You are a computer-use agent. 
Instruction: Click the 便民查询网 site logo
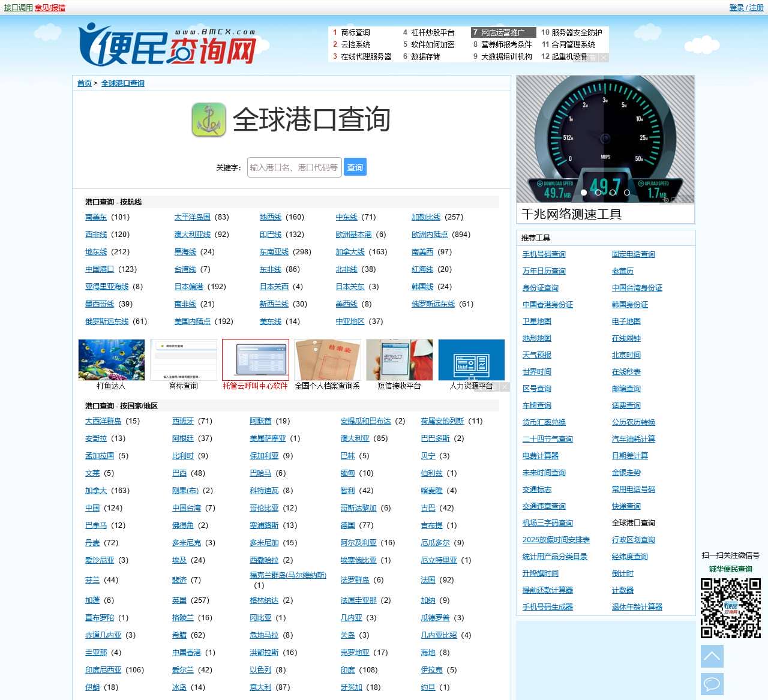pyautogui.click(x=167, y=44)
